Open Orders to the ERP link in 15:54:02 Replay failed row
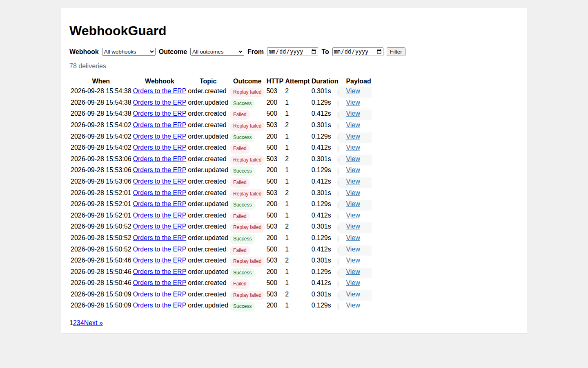 159,125
